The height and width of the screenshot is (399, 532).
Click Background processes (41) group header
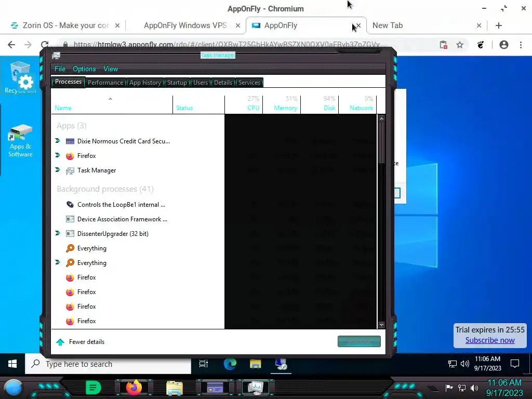pyautogui.click(x=105, y=189)
